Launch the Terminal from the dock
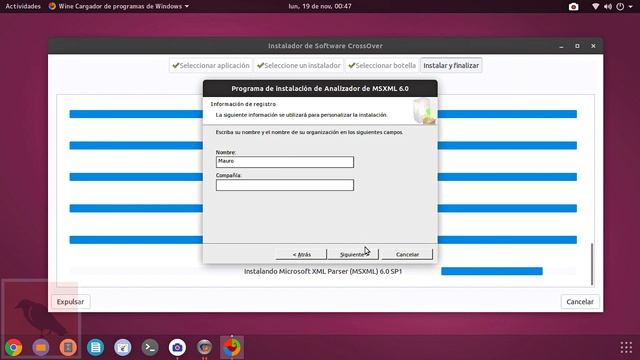Viewport: 640px width, 360px height. 150,347
